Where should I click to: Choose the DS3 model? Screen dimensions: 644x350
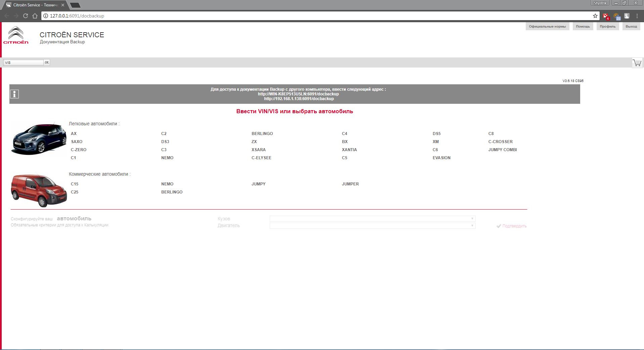[165, 142]
